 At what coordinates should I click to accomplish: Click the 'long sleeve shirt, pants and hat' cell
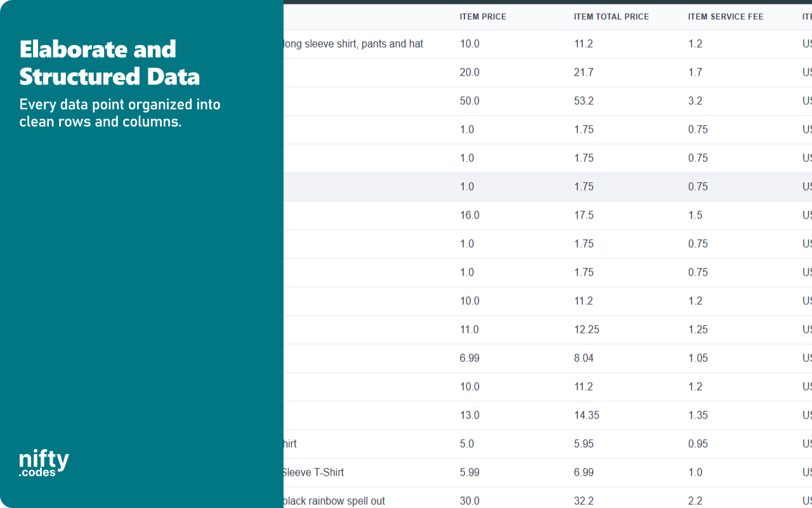(353, 44)
